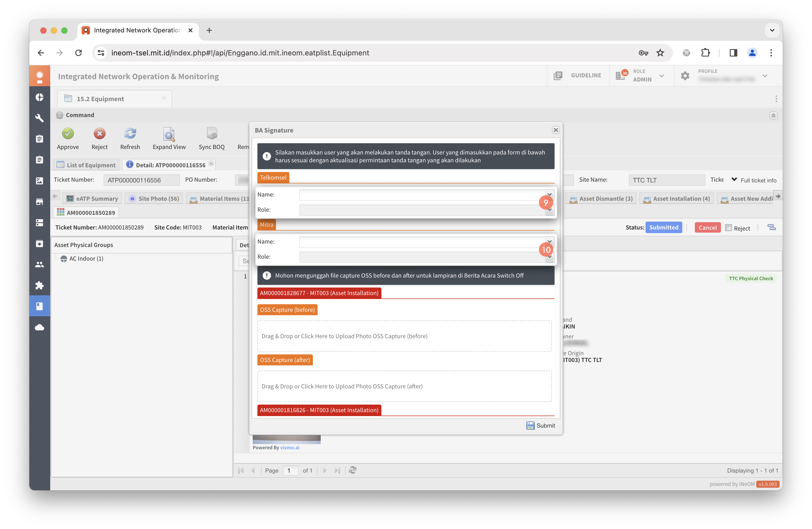This screenshot has width=812, height=529.
Task: Click the page number input box
Action: 290,470
